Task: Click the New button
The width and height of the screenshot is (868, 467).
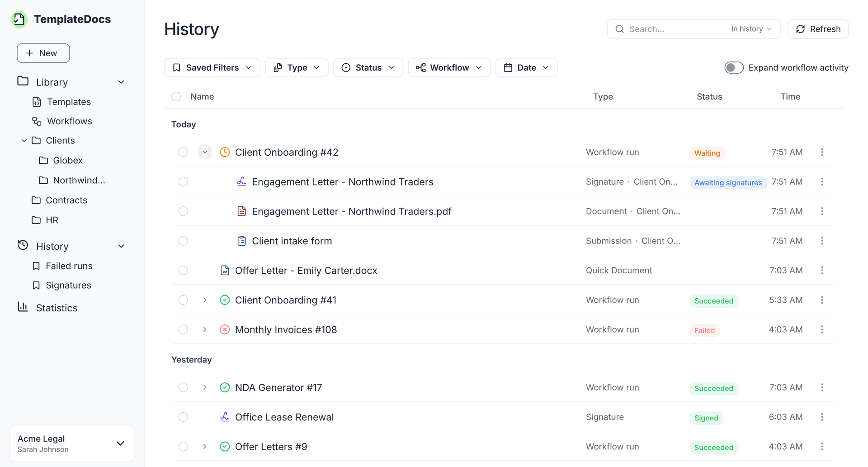Action: point(43,53)
